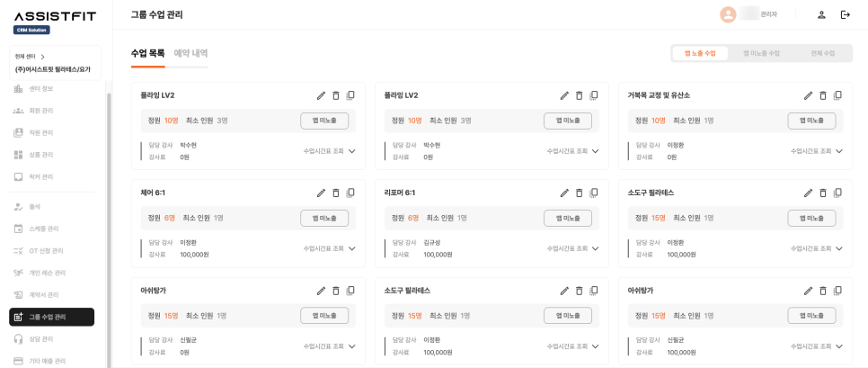Viewport: 868px width, 368px height.
Task: Edit the 리포머 6:1 class
Action: [x=564, y=193]
